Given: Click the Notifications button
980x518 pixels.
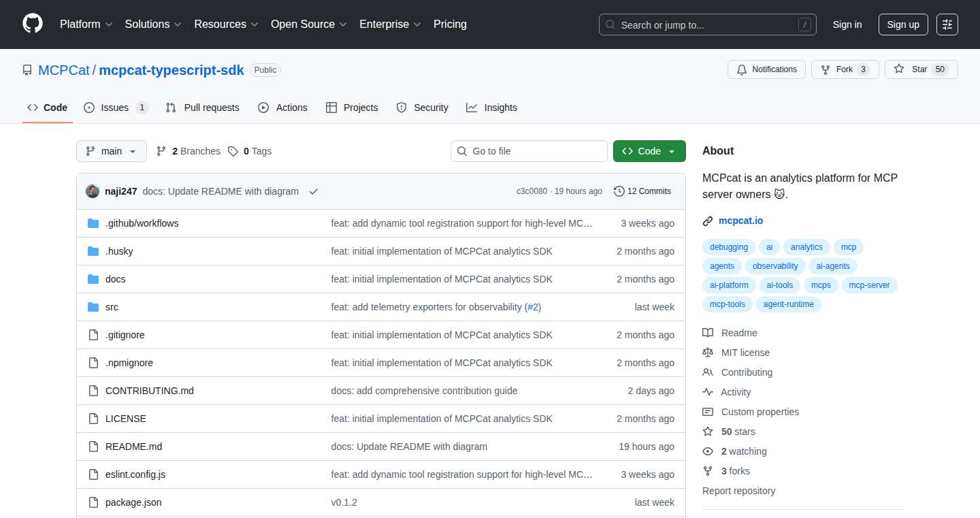Looking at the screenshot, I should pyautogui.click(x=766, y=69).
